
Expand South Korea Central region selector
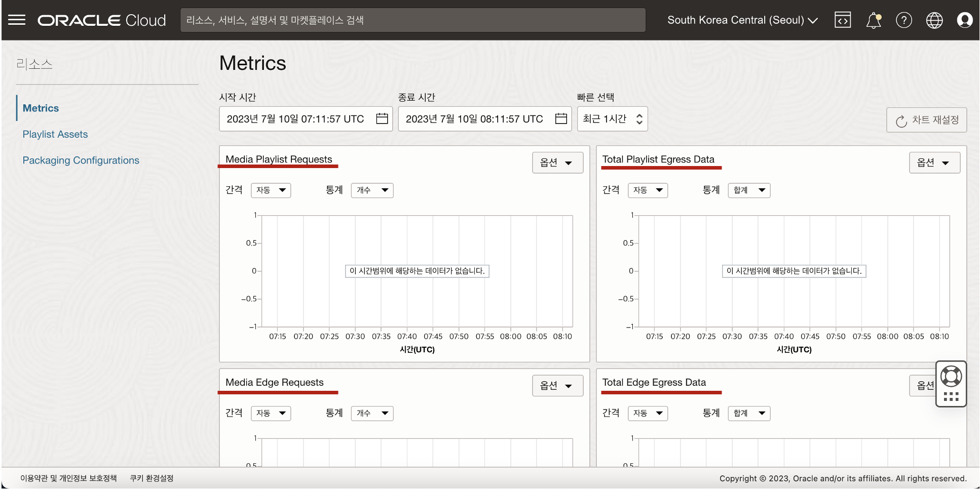742,20
